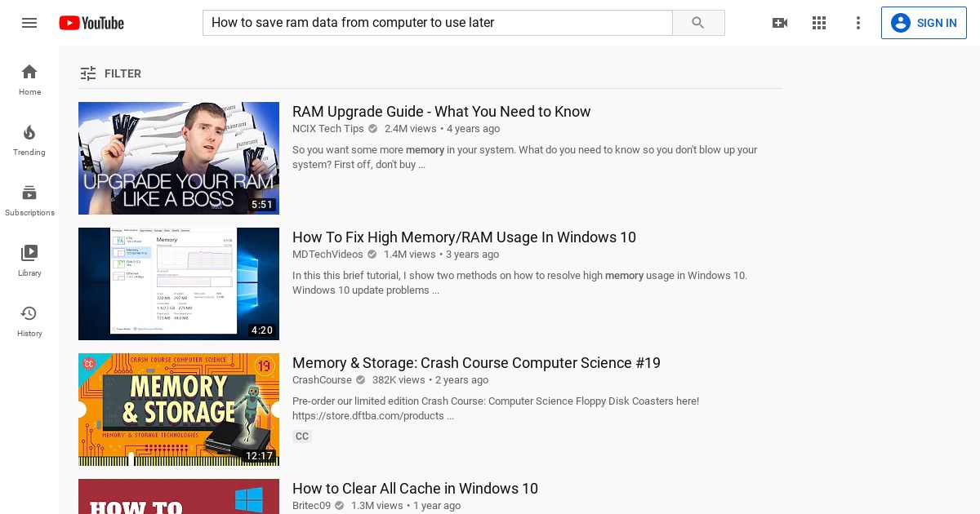Open title 'How to Clear All Cache in Windows 10'

click(x=415, y=489)
